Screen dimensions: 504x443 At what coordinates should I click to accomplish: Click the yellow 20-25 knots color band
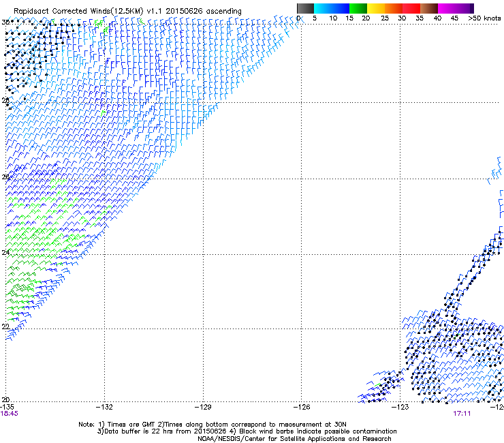pyautogui.click(x=376, y=8)
